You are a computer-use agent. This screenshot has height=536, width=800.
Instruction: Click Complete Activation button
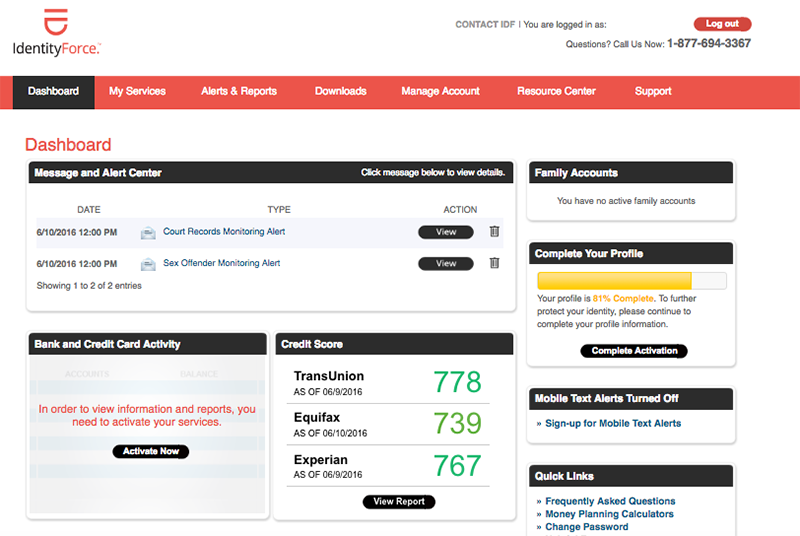(x=634, y=351)
